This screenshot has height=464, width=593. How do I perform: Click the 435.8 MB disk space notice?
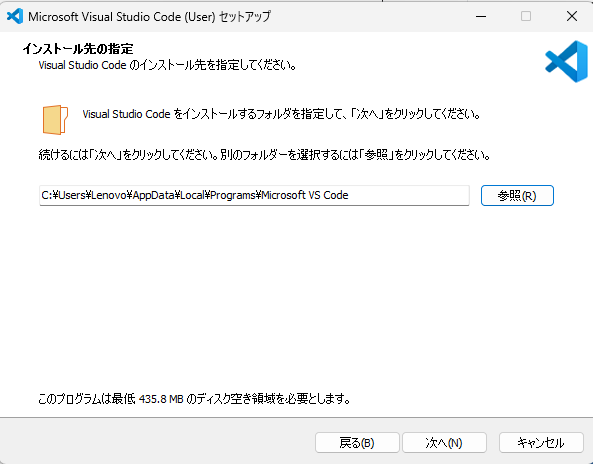coord(194,399)
